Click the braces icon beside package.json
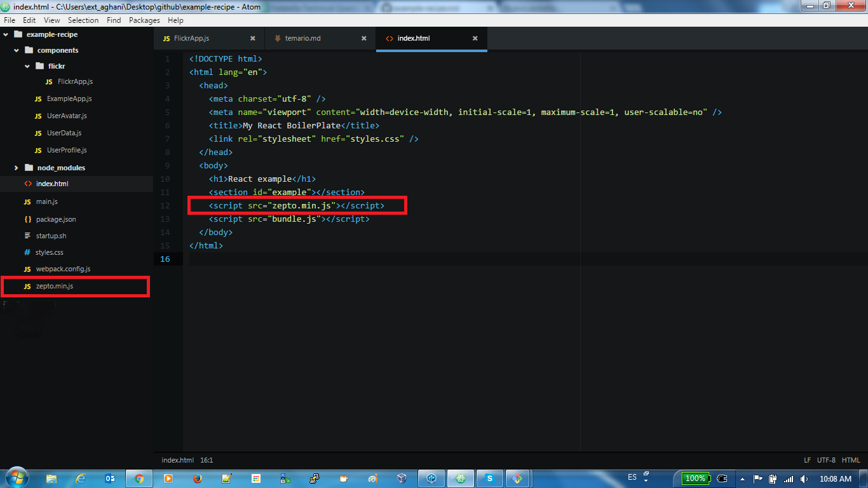The height and width of the screenshot is (488, 868). [27, 219]
